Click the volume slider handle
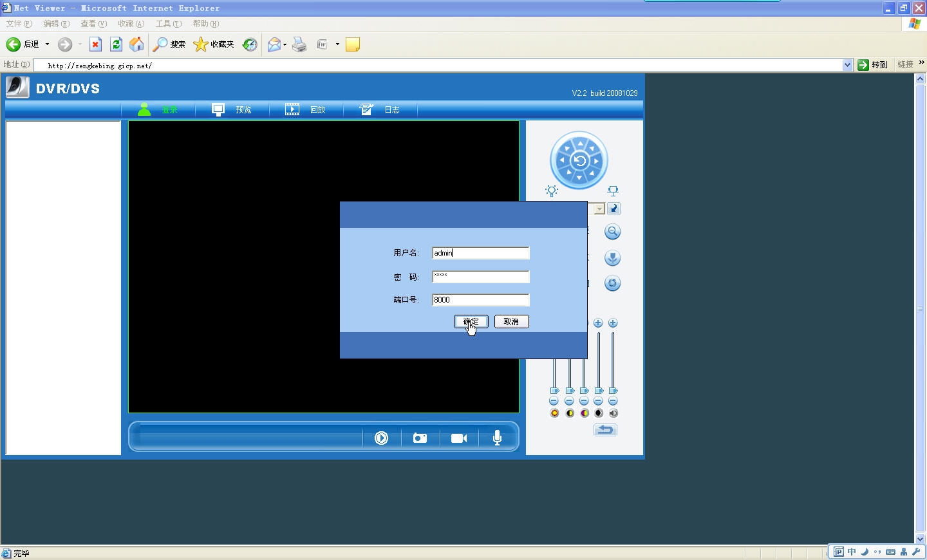 click(x=613, y=391)
